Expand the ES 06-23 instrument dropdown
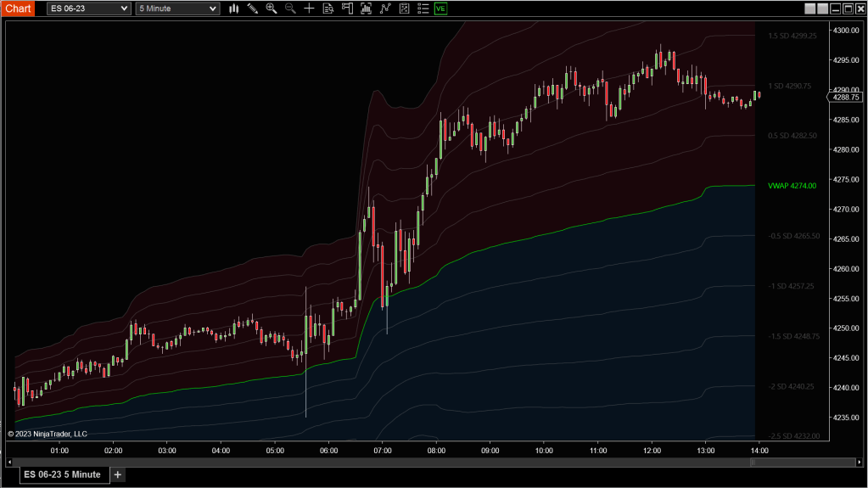The width and height of the screenshot is (868, 488). (88, 8)
